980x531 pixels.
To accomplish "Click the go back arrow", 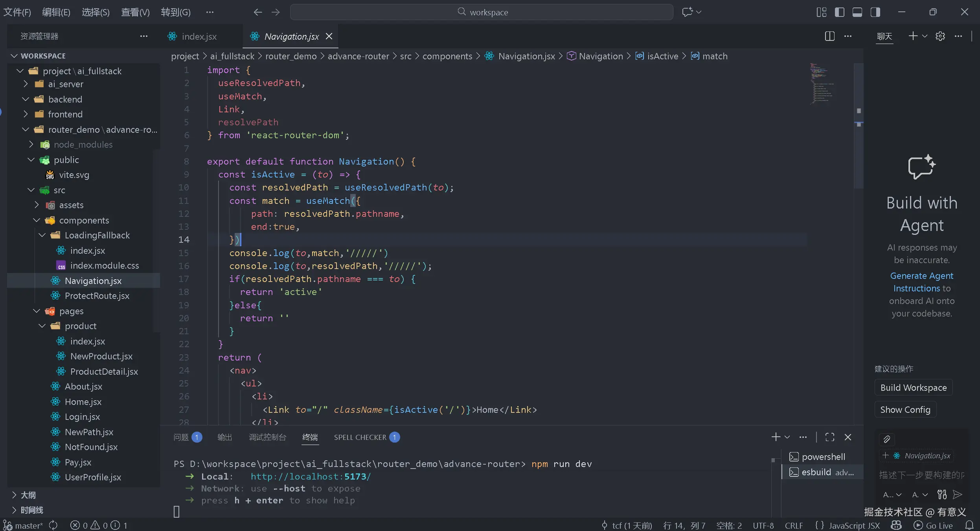I will 257,12.
